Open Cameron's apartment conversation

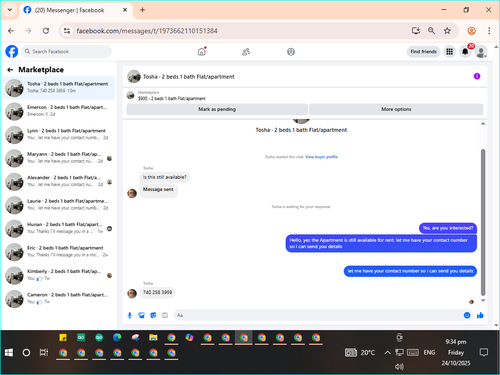coord(59,298)
